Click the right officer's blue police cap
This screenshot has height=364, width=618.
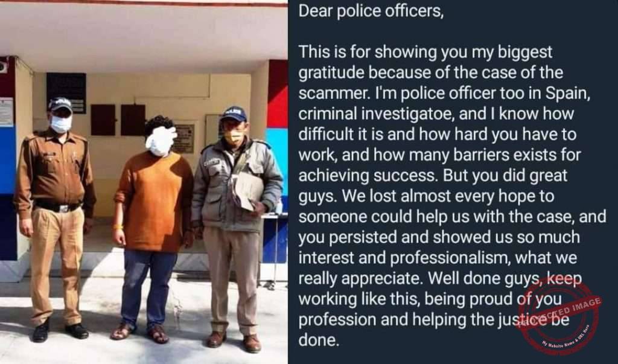tap(234, 113)
